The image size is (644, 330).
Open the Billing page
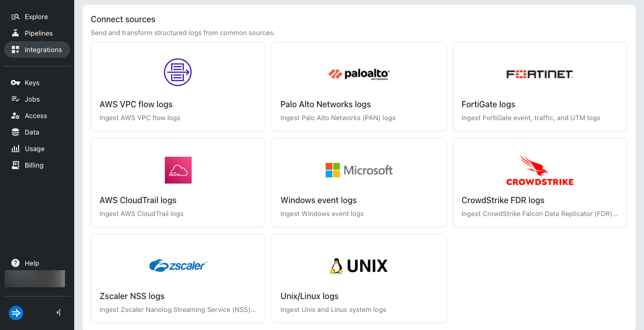tap(37, 165)
